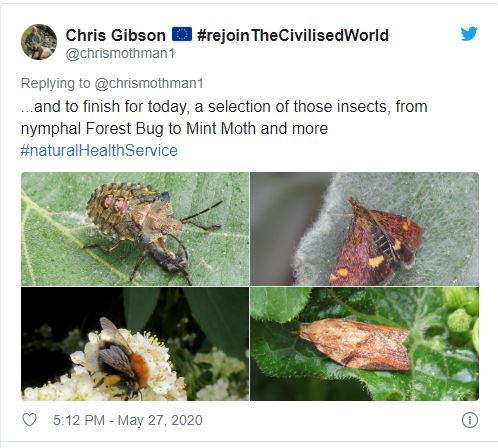The image size is (498, 448).
Task: Open the @chrismothman1 handle under name
Action: point(120,53)
